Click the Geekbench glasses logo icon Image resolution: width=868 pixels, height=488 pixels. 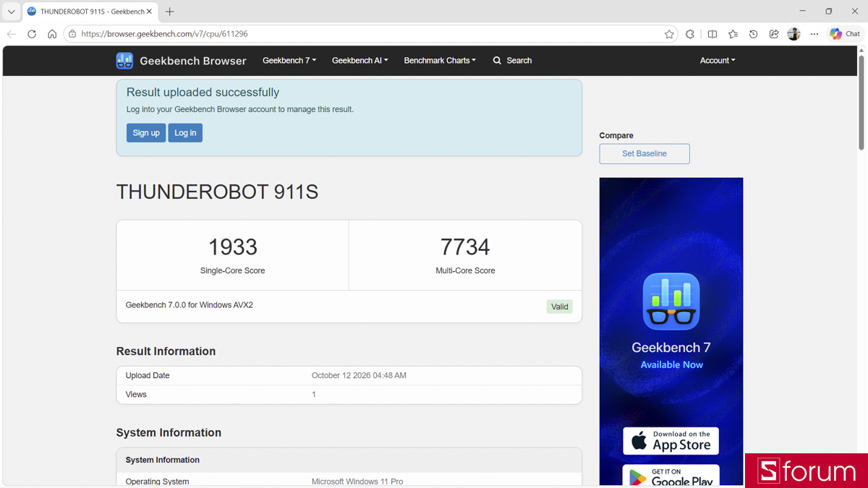(124, 61)
